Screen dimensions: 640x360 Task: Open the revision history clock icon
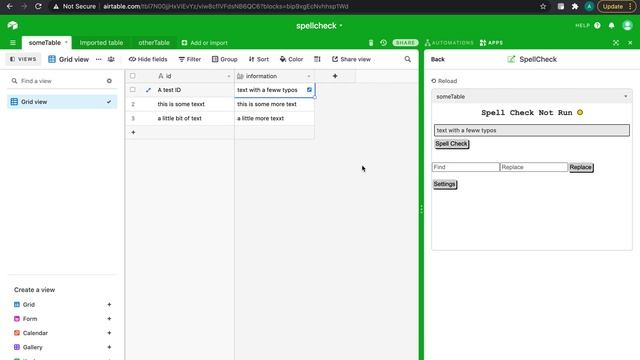click(383, 43)
